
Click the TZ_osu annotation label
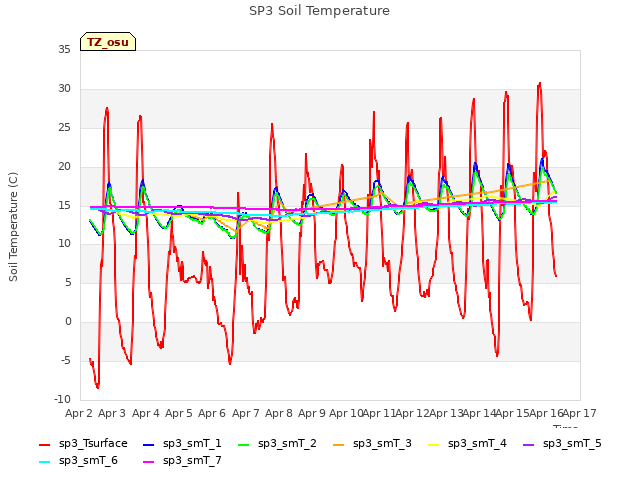pyautogui.click(x=108, y=42)
